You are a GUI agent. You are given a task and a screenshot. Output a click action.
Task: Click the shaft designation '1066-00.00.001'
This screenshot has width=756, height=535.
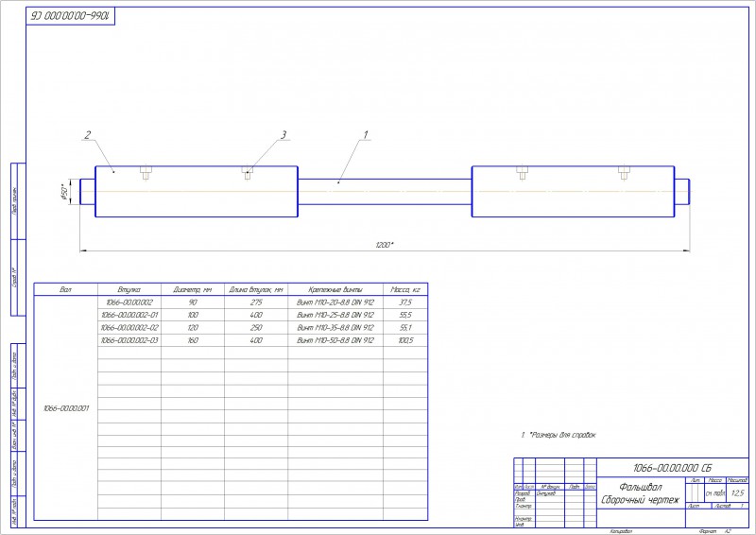coord(66,408)
